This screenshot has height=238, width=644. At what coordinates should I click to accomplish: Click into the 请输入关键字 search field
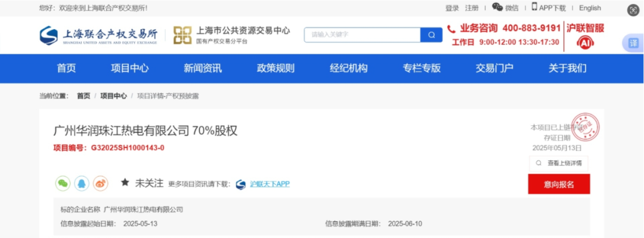coord(363,35)
